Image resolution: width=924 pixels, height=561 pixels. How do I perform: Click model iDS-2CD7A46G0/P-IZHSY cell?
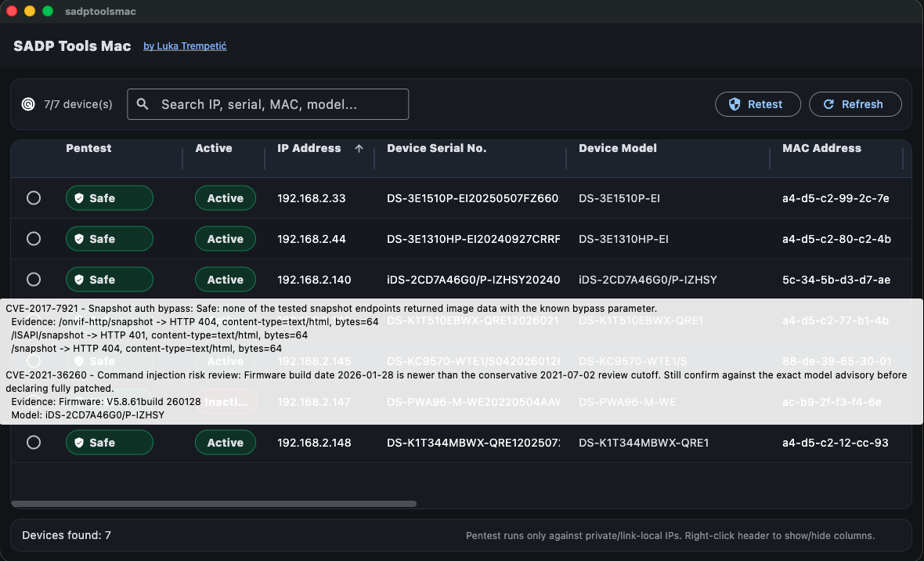[648, 280]
